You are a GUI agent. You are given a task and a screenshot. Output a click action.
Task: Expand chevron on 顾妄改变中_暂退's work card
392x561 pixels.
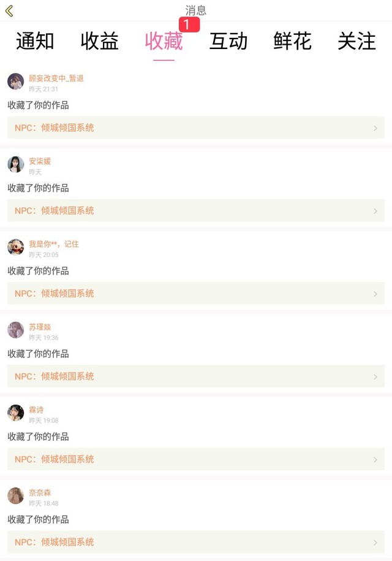(375, 128)
